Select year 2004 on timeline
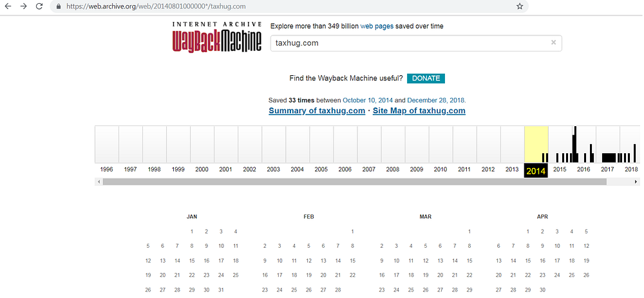Image resolution: width=644 pixels, height=298 pixels. [297, 169]
